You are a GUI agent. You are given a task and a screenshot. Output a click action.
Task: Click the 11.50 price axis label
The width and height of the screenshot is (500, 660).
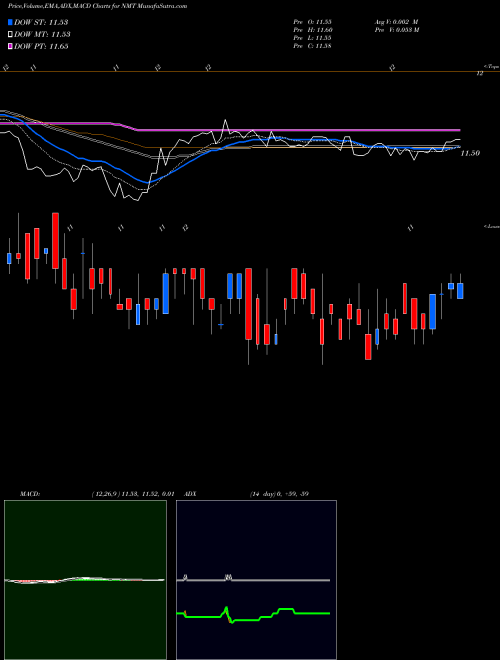pos(470,153)
